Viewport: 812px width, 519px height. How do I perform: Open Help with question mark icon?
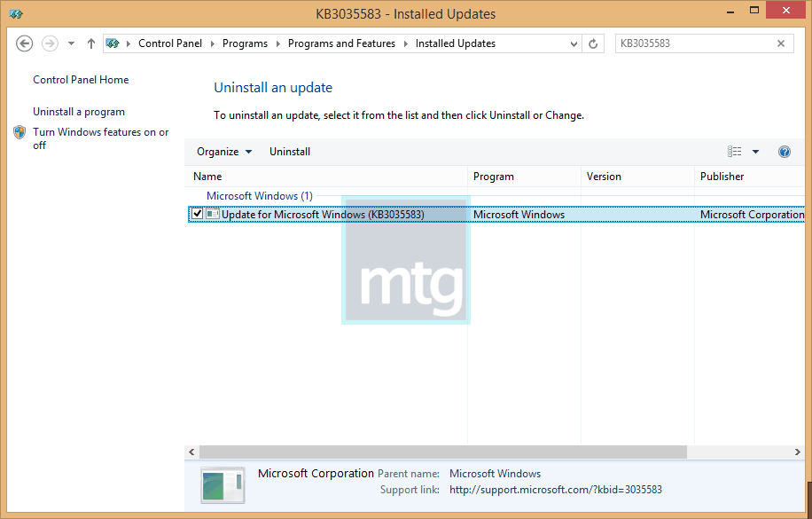coord(784,152)
